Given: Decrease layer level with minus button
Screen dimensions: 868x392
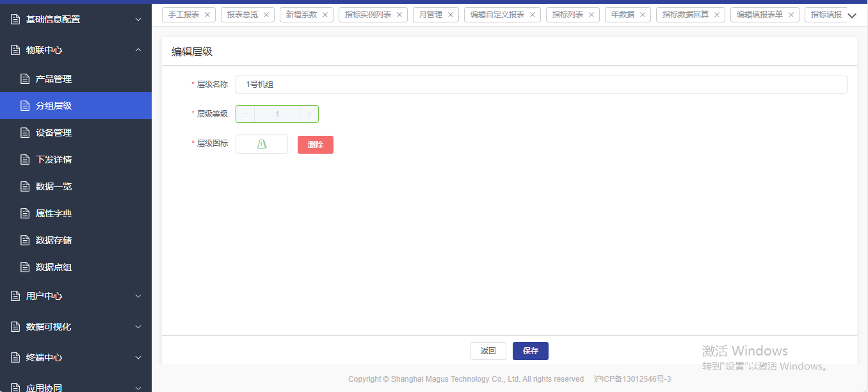Looking at the screenshot, I should tap(245, 114).
